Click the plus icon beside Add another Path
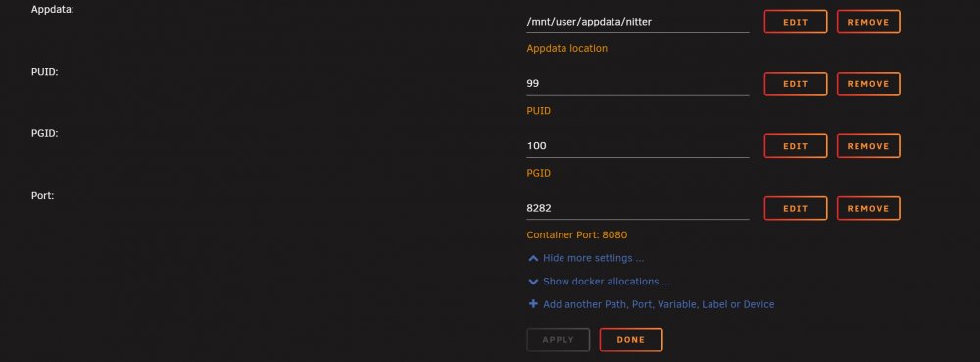Viewport: 980px width, 362px height. [x=533, y=304]
